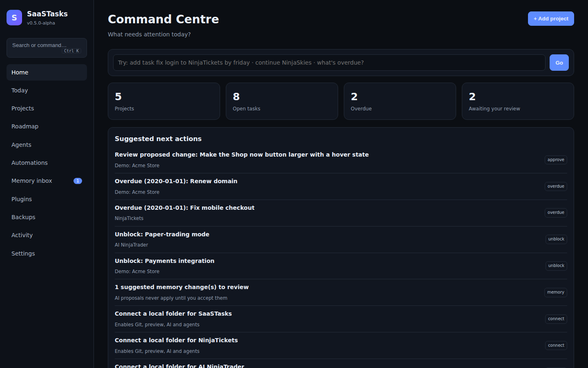
Task: Click connect for SaaSTasks local folder
Action: 556,319
